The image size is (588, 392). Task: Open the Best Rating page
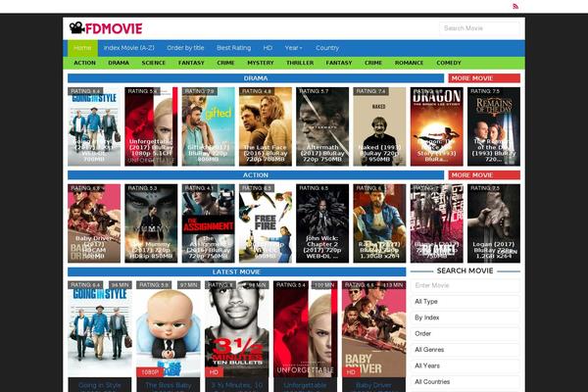pyautogui.click(x=233, y=48)
